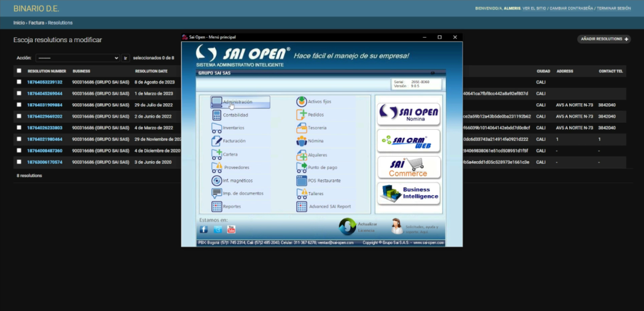
Task: Click Terminar sesión link
Action: click(614, 8)
